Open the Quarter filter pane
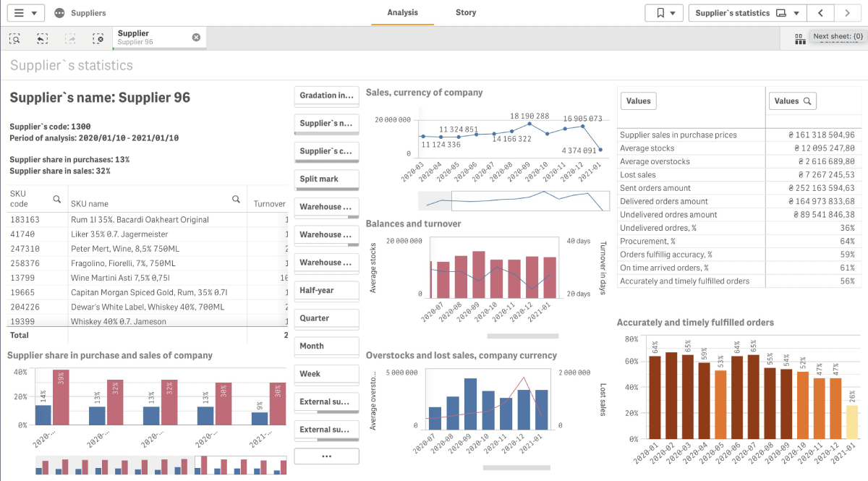This screenshot has width=868, height=481. 326,318
